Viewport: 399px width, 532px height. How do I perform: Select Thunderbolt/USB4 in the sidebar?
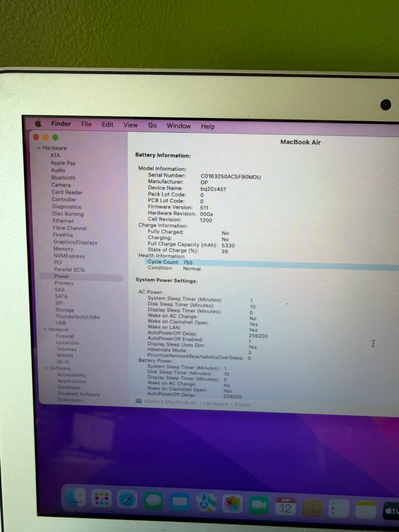[x=78, y=317]
